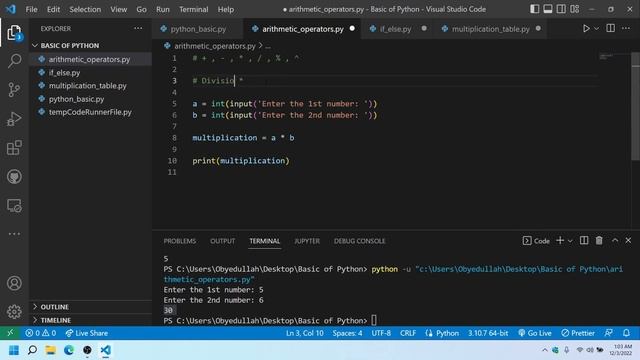Close unsaved arithmetic_operators.py tab dot

[x=352, y=29]
